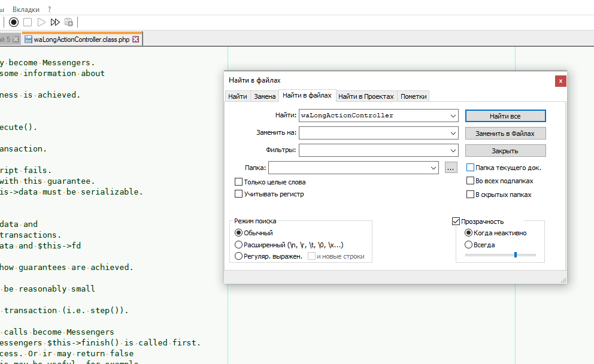Start macro recording in the toolbar

[14, 22]
